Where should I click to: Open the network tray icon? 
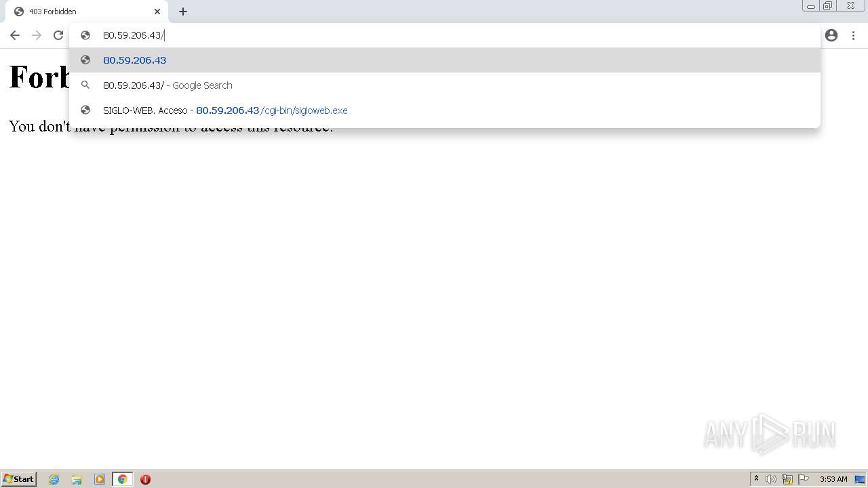click(x=787, y=479)
